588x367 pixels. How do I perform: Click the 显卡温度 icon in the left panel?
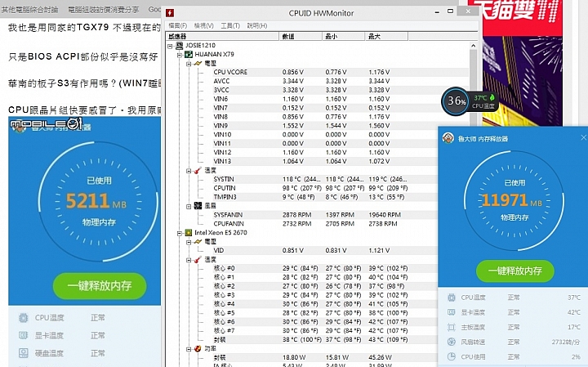[x=23, y=335]
